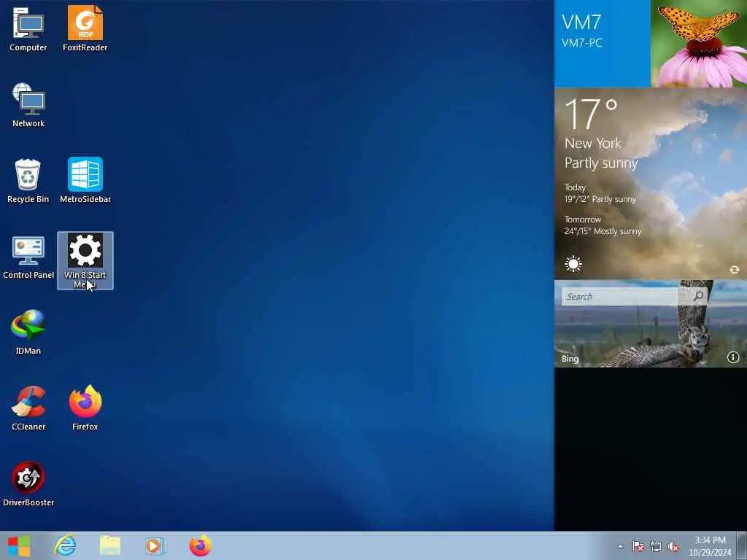The image size is (747, 560).
Task: Launch FoxitReader from the desktop
Action: 85,28
